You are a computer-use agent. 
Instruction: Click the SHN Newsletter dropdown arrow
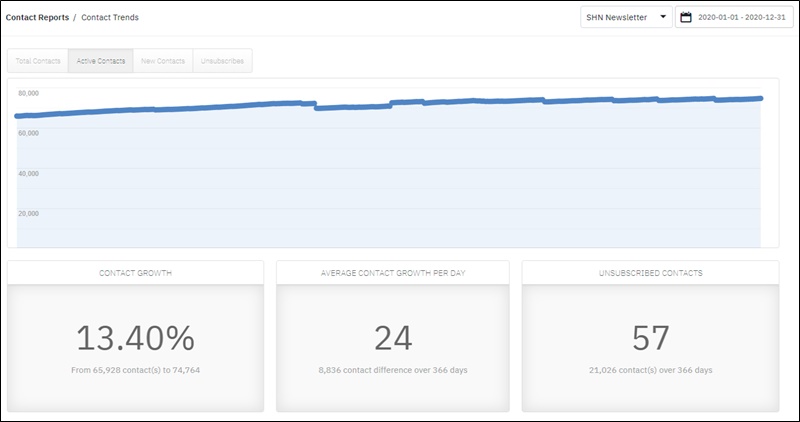coord(663,17)
